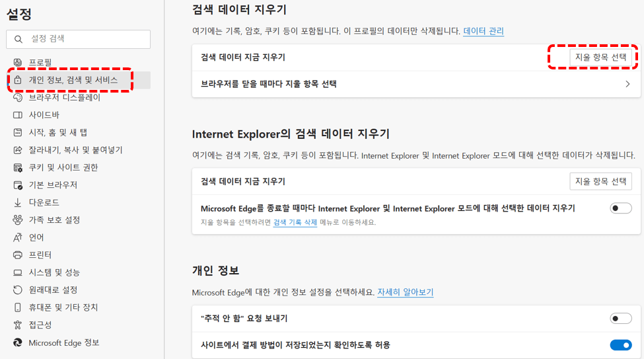Click the Microsoft Edge 정보 logo icon
The width and height of the screenshot is (644, 359).
pyautogui.click(x=18, y=342)
